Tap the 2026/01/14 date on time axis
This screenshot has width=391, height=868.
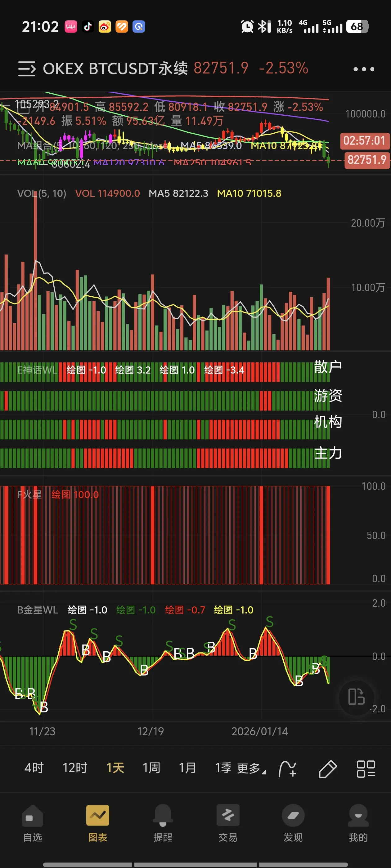pos(259,731)
